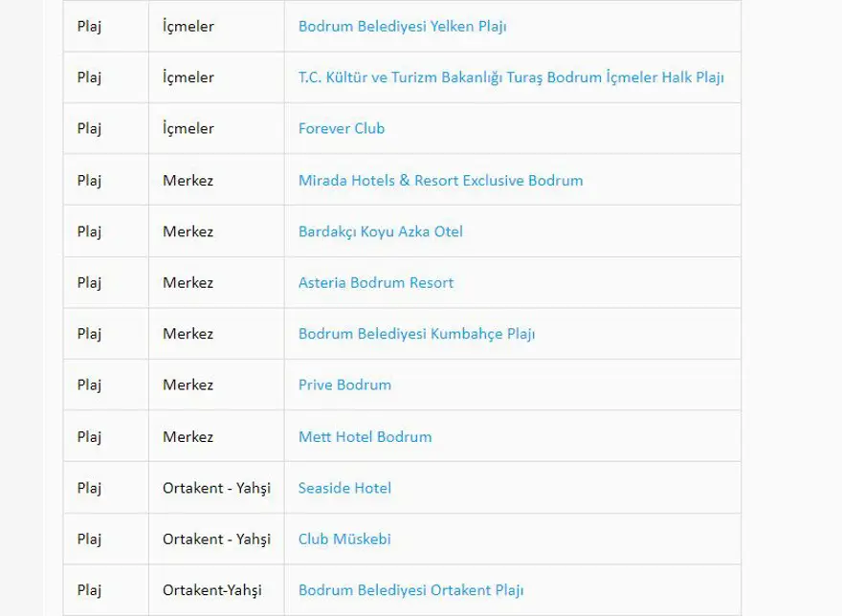Viewport: 842px width, 616px height.
Task: Click the İçmeler cell in Forever Club row
Action: 188,128
